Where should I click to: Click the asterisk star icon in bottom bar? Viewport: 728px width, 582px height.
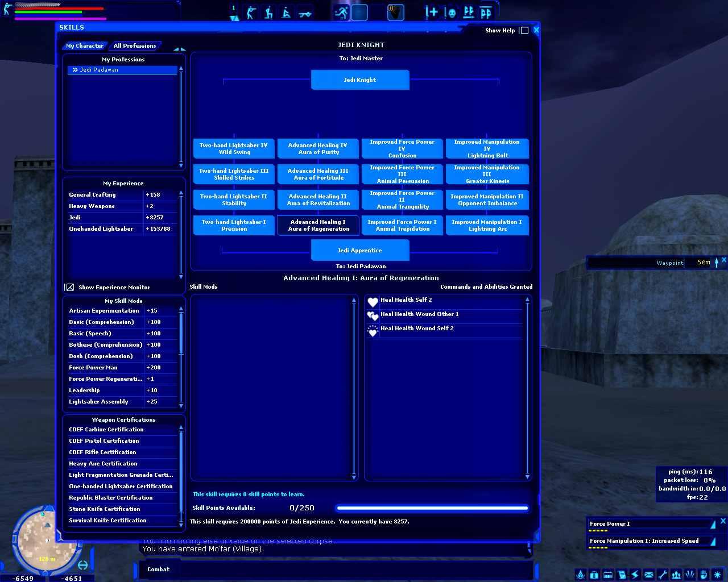(x=717, y=575)
